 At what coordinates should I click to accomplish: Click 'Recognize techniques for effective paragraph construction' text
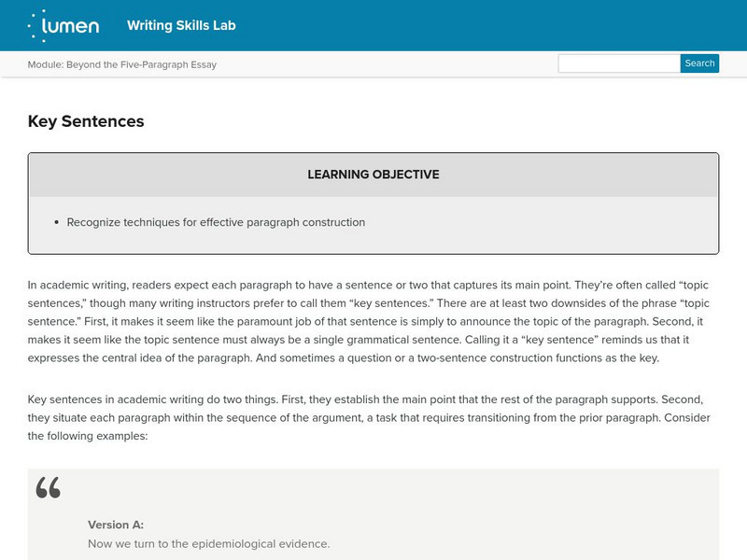tap(216, 222)
